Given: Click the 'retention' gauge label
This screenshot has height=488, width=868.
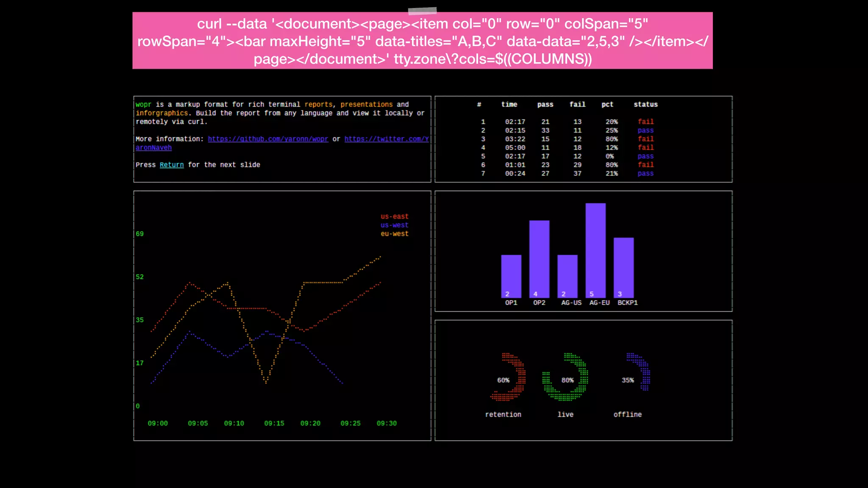Looking at the screenshot, I should tap(503, 415).
